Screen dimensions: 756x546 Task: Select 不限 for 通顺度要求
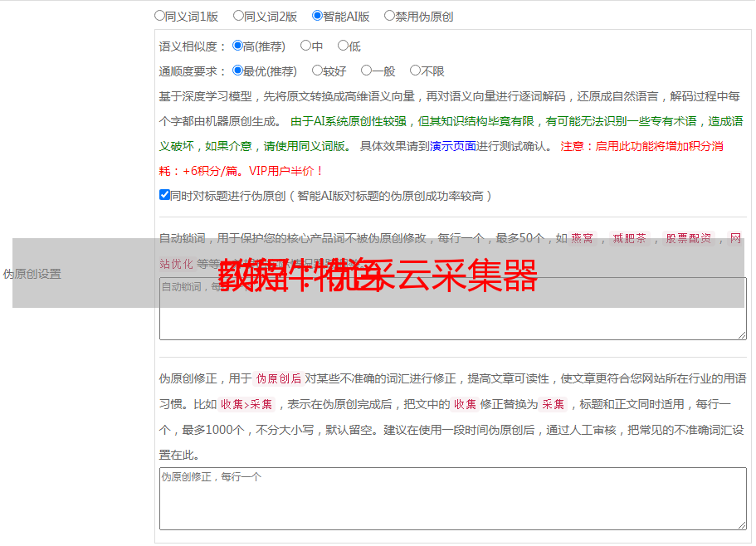415,71
